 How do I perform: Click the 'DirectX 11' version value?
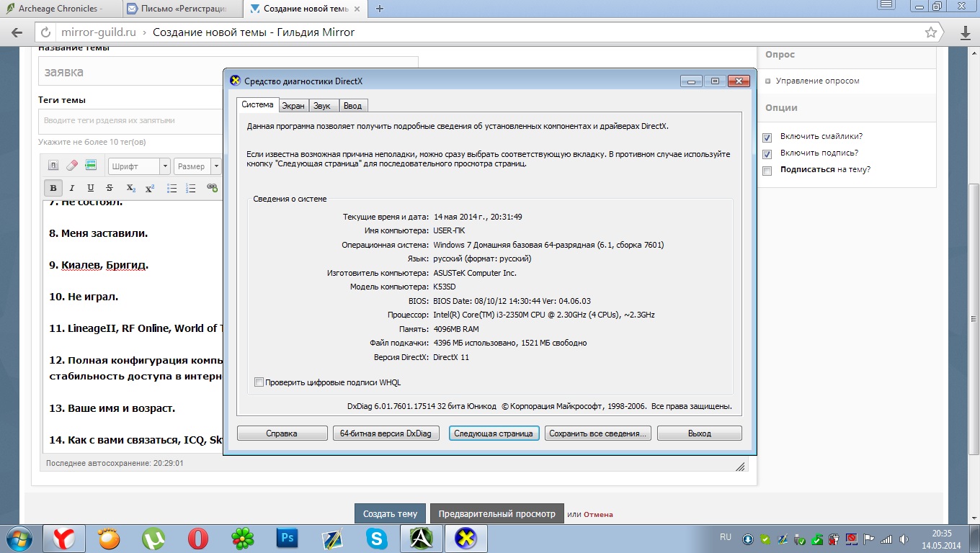click(451, 357)
